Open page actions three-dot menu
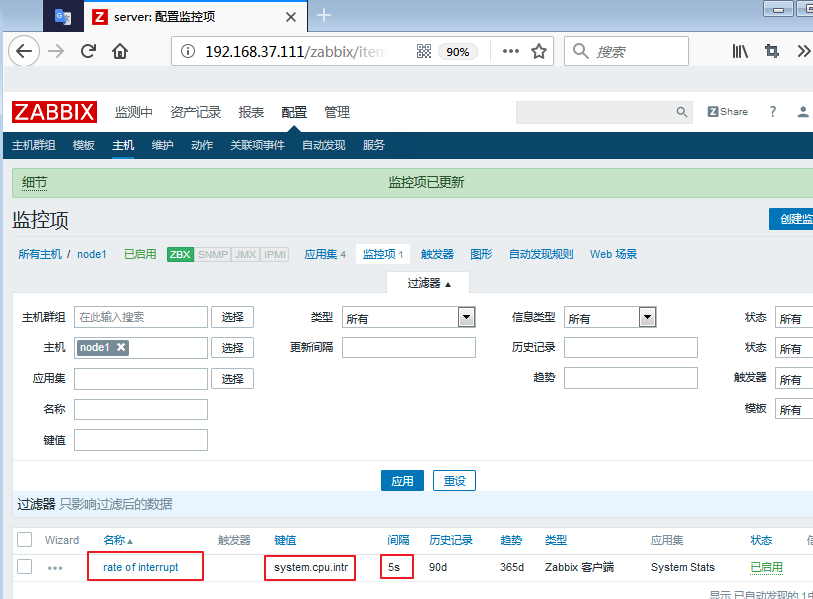The width and height of the screenshot is (813, 599). click(x=511, y=51)
